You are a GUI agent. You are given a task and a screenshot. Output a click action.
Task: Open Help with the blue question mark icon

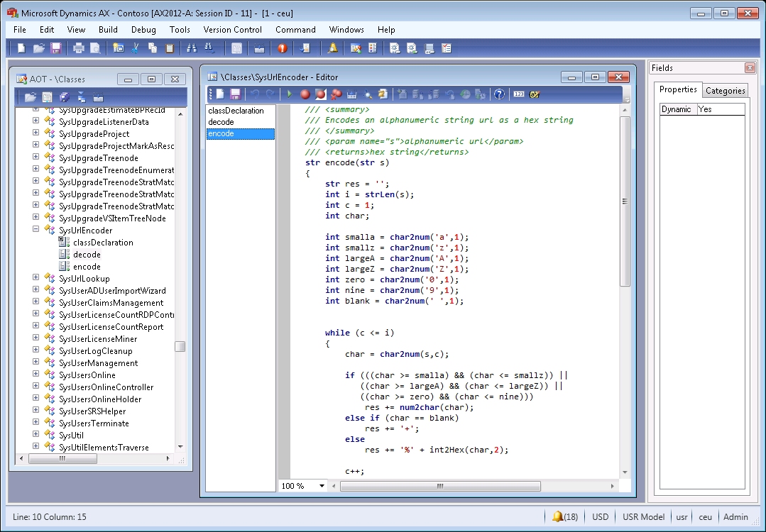coord(499,94)
